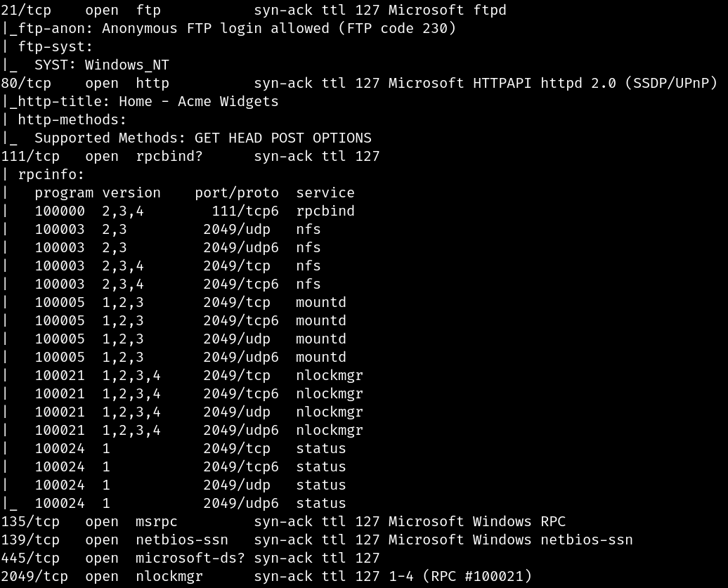Screen dimensions: 728x588
Task: Select the 'rpcbind?' service name
Action: (169, 157)
